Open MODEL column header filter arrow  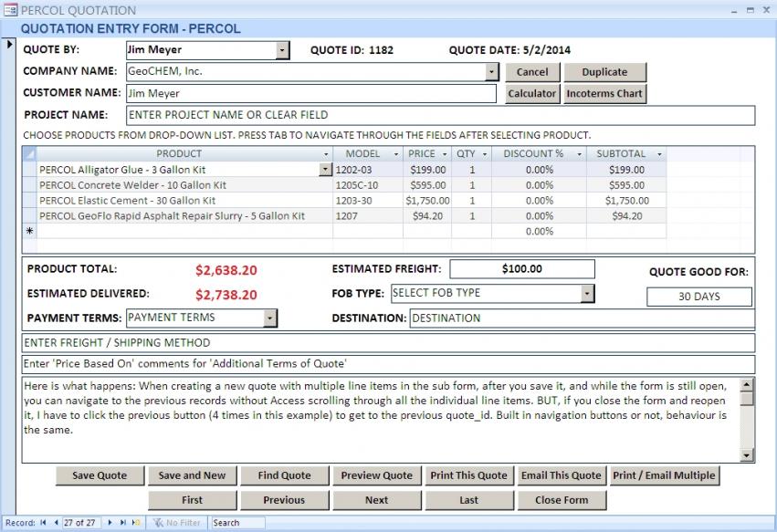click(x=396, y=154)
